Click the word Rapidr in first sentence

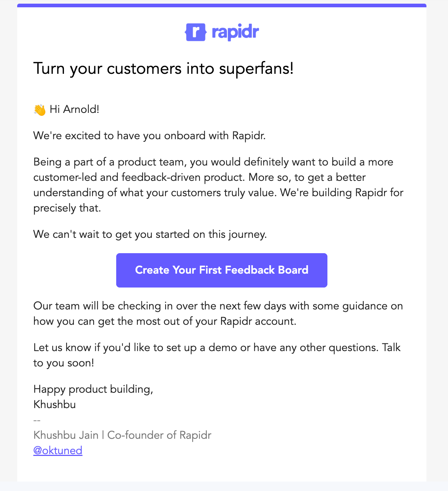pyautogui.click(x=249, y=136)
